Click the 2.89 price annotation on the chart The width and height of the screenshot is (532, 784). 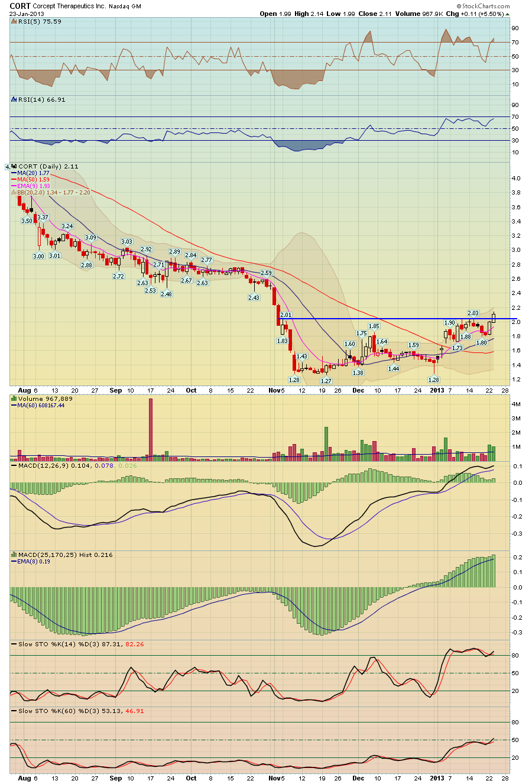coord(174,251)
